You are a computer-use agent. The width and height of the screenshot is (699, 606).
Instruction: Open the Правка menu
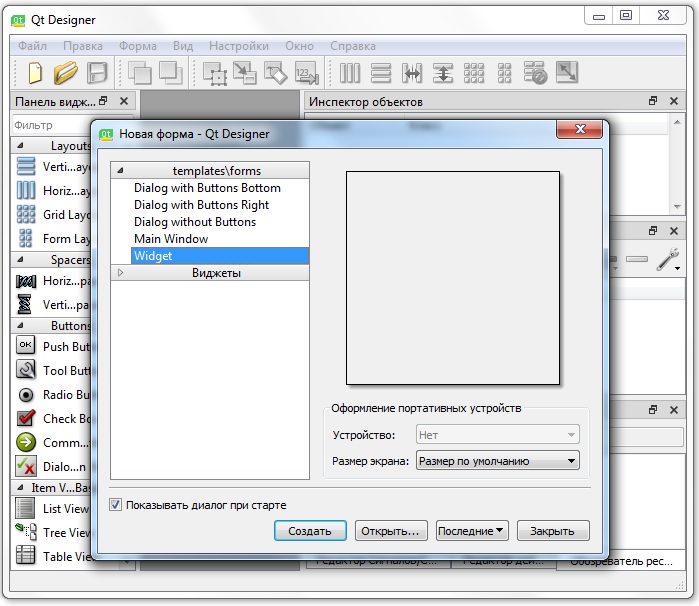click(x=83, y=46)
